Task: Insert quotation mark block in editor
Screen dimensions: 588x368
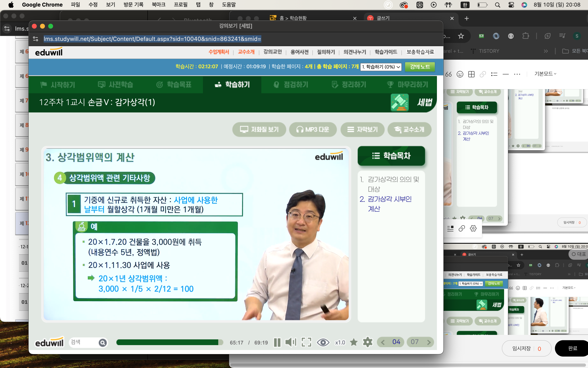Action: [449, 74]
